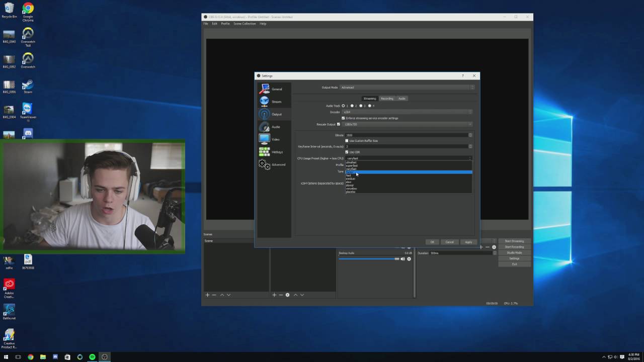The height and width of the screenshot is (362, 644).
Task: Toggle Rescale Output checkbox
Action: [x=339, y=124]
